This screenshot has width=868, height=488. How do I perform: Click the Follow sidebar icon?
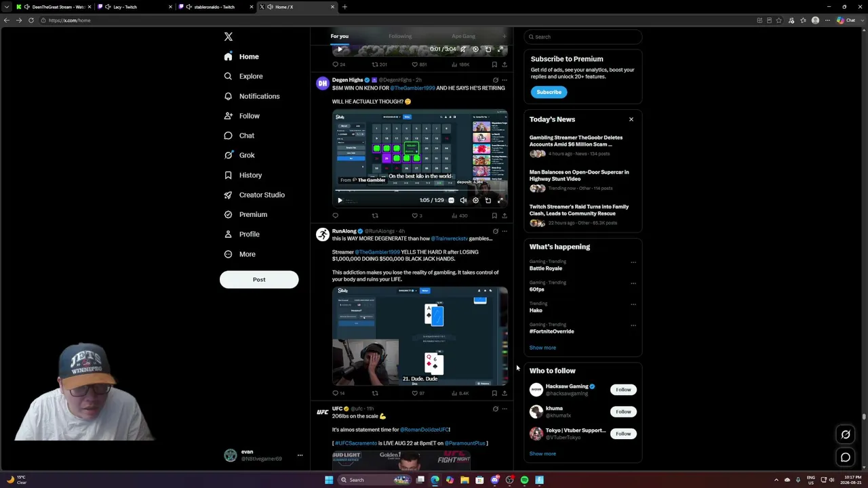tap(228, 116)
